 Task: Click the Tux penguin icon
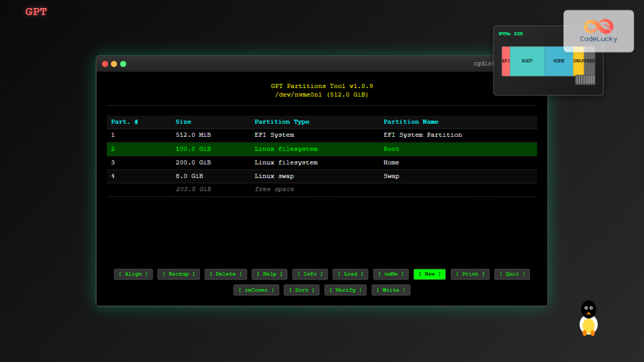(x=588, y=319)
